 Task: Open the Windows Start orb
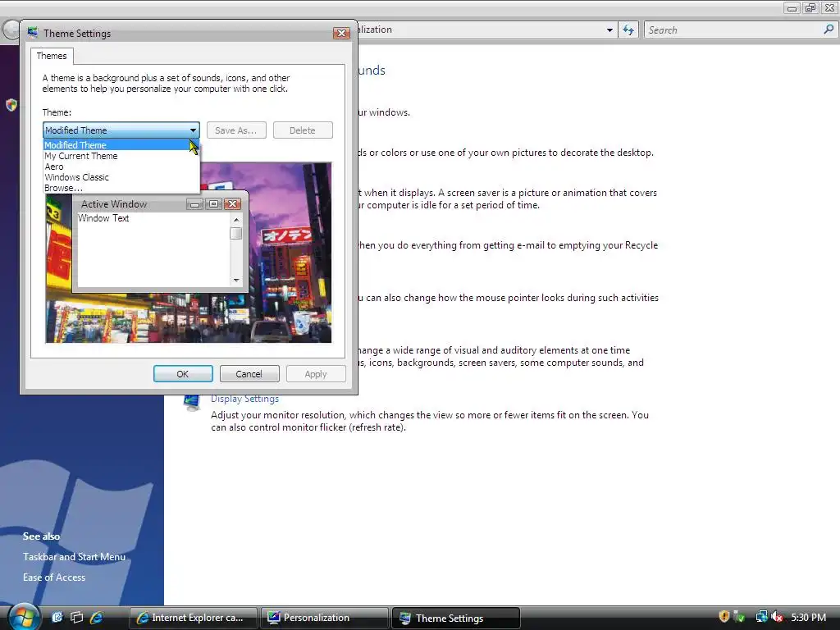pos(22,617)
